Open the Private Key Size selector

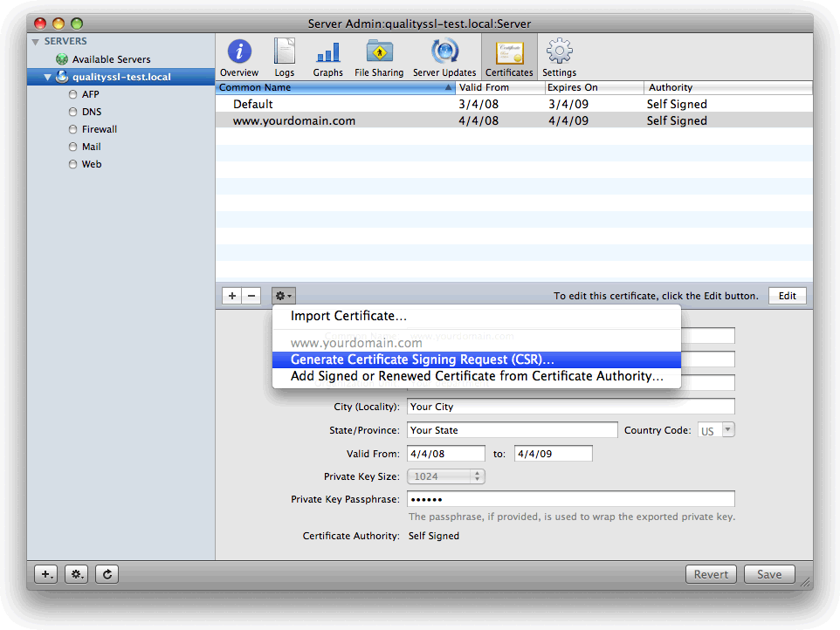tap(446, 476)
